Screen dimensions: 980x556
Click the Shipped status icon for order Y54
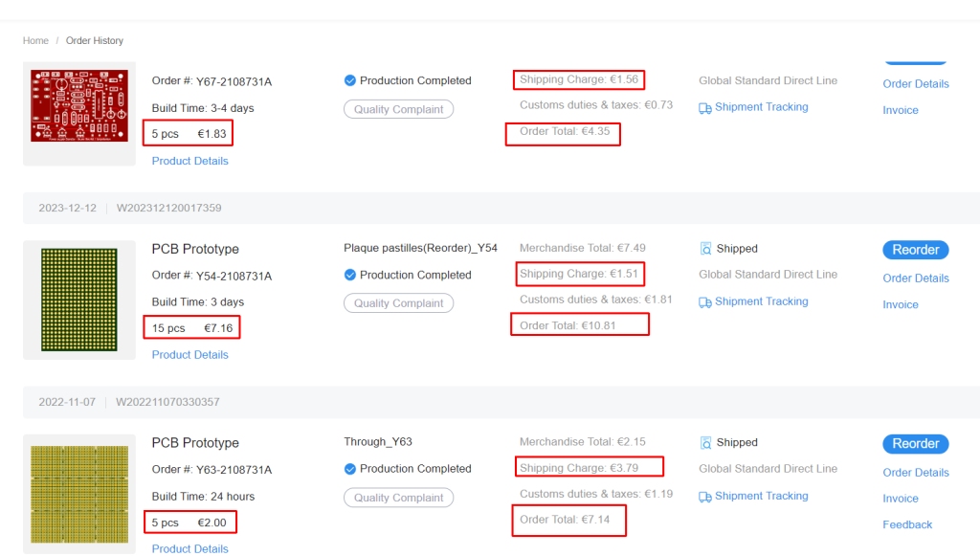705,249
